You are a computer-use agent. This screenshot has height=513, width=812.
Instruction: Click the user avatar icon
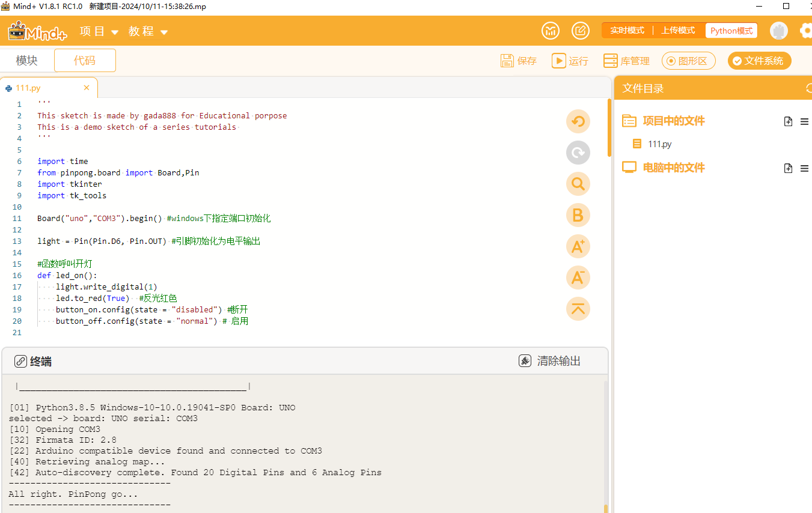tap(779, 31)
